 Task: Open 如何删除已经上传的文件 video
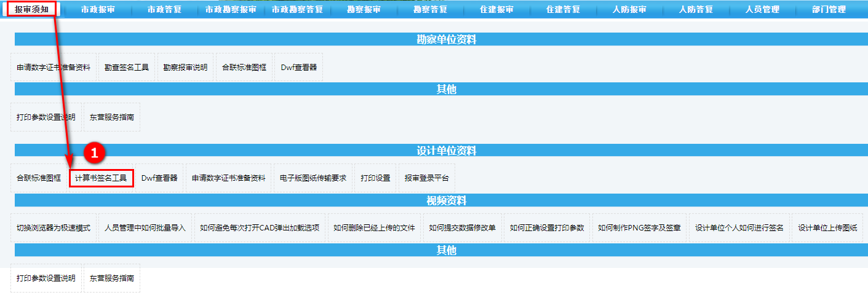pyautogui.click(x=374, y=228)
